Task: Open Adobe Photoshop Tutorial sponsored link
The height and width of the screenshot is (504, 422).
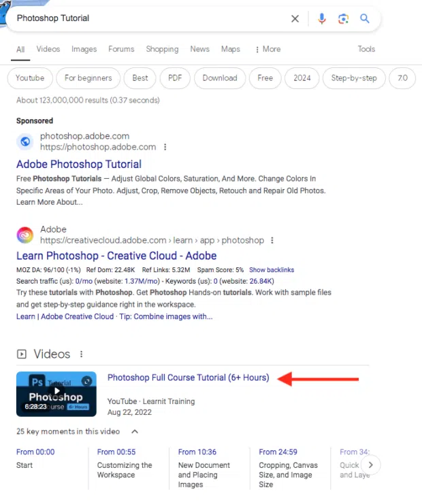Action: (79, 164)
